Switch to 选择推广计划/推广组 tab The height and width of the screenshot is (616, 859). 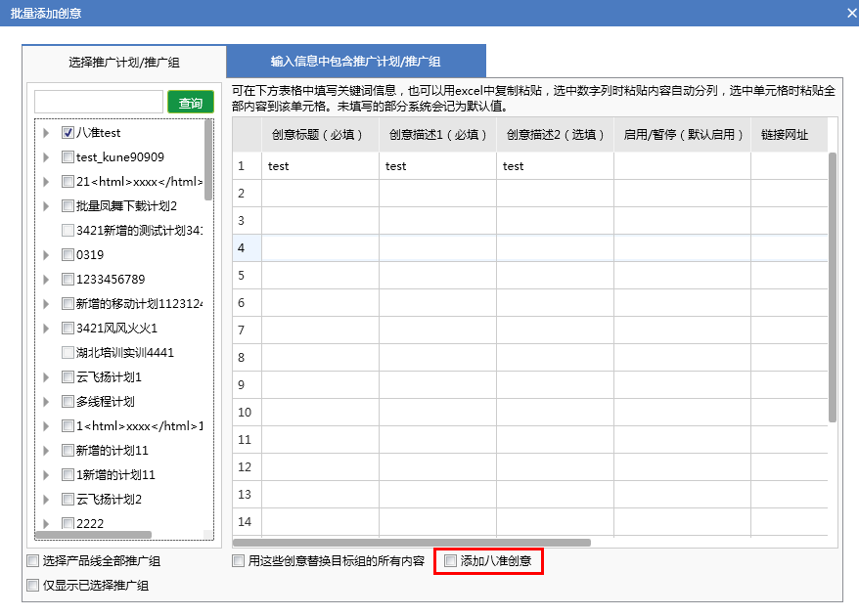click(x=124, y=62)
